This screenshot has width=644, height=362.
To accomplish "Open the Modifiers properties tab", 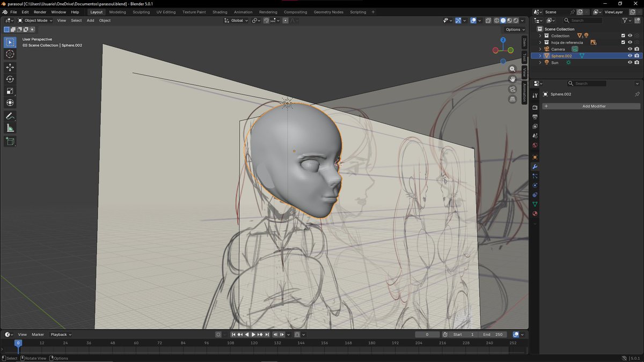I will 535,167.
